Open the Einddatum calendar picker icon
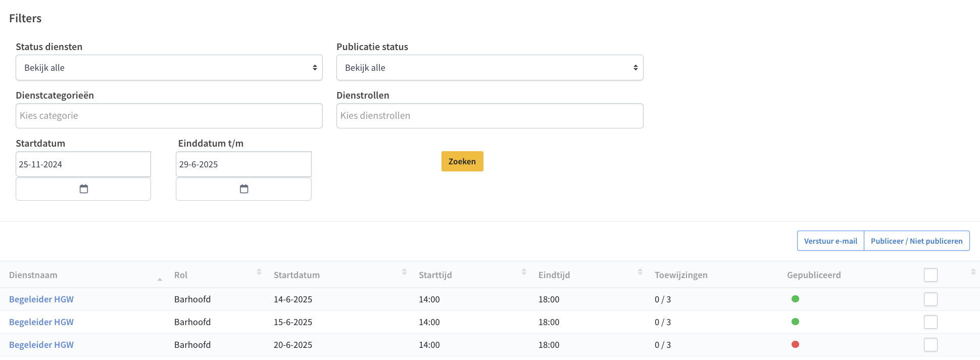 point(244,189)
